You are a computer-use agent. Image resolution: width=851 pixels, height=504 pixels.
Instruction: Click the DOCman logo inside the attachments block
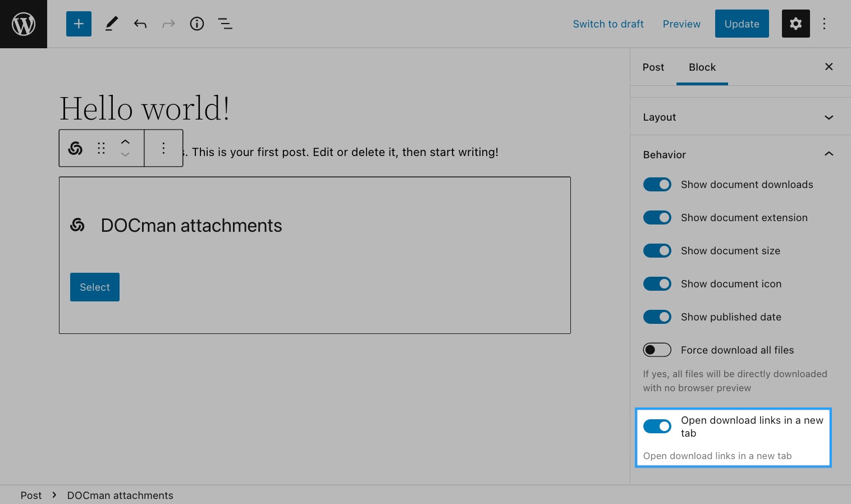(77, 225)
